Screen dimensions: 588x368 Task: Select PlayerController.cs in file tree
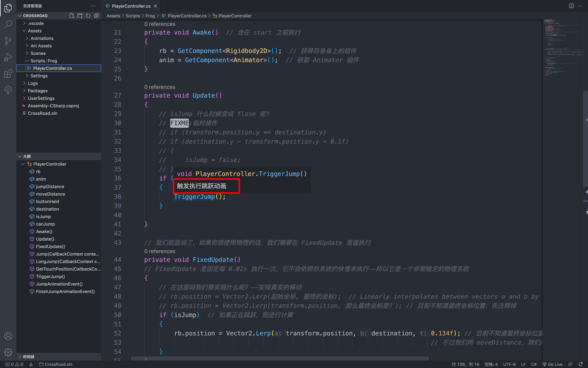[59, 68]
